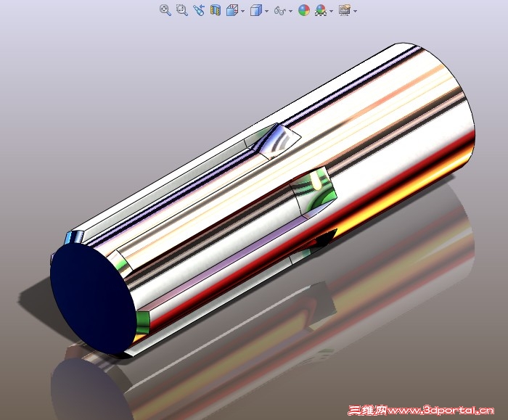
Task: Open View Orientation dropdown arrow
Action: pos(243,12)
